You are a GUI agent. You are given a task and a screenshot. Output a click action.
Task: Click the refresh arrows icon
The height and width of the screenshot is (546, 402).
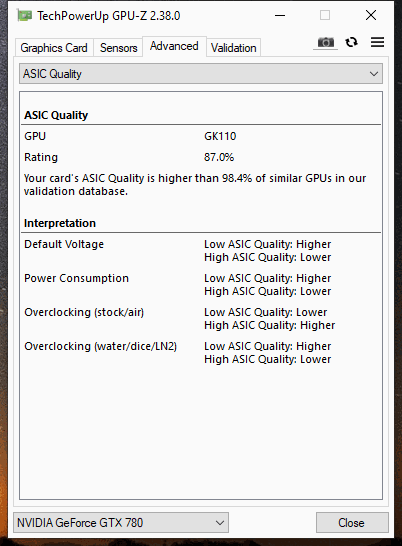(x=351, y=42)
